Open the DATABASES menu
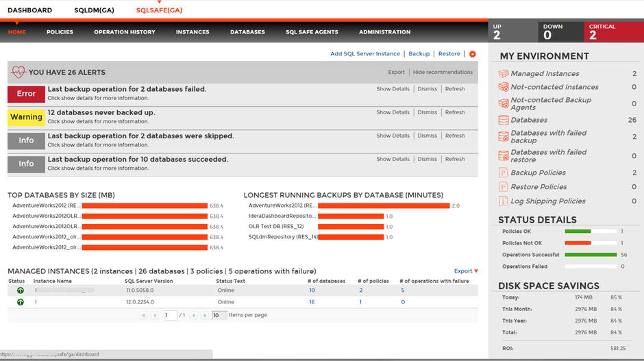Viewport: 644px width, 361px height. pyautogui.click(x=247, y=32)
